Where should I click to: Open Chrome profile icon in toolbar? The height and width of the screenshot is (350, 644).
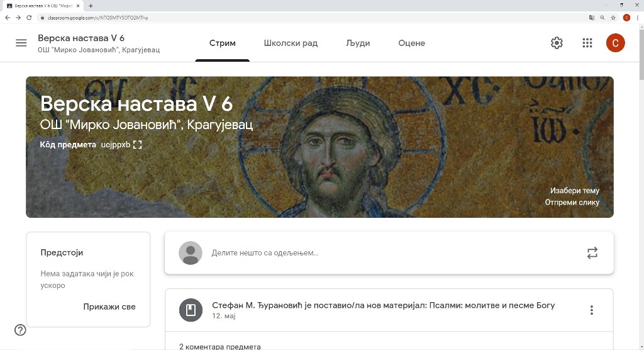(626, 18)
